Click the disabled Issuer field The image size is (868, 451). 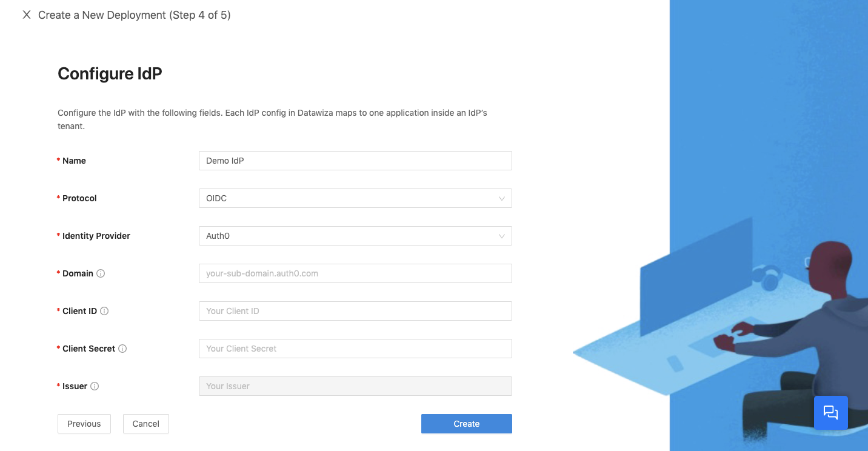pyautogui.click(x=355, y=386)
